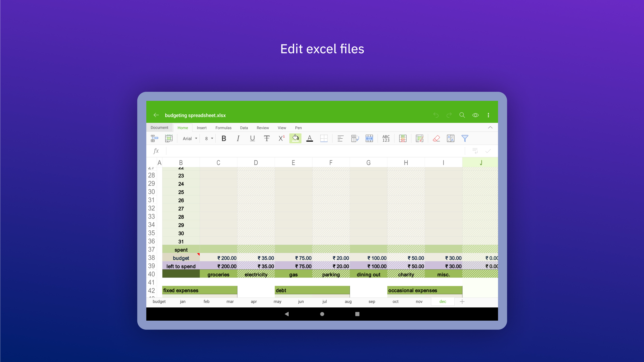
Task: Click the occasional expenses heading cell
Action: 425,290
